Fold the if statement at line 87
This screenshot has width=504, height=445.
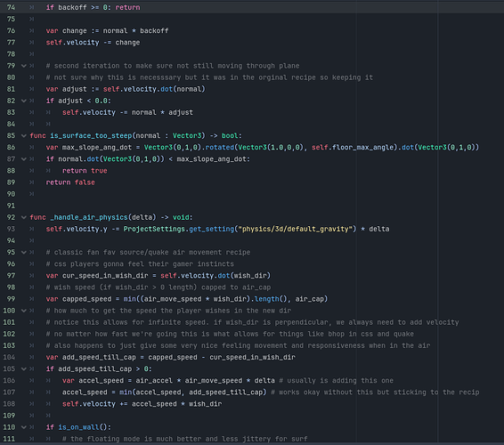pos(24,159)
